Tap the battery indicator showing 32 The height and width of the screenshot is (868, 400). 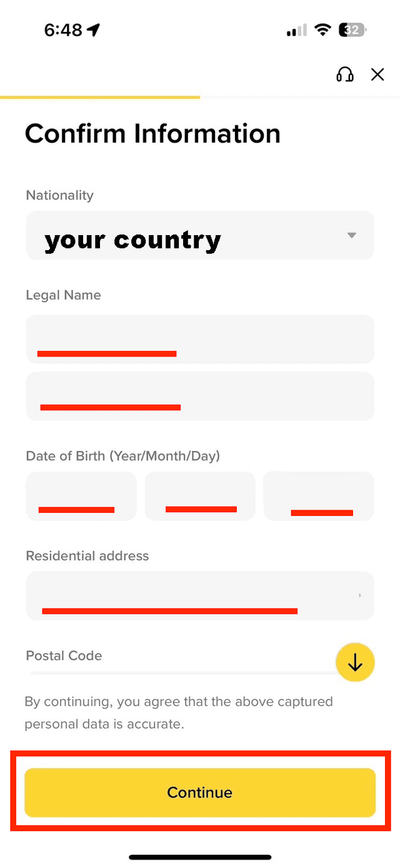351,29
